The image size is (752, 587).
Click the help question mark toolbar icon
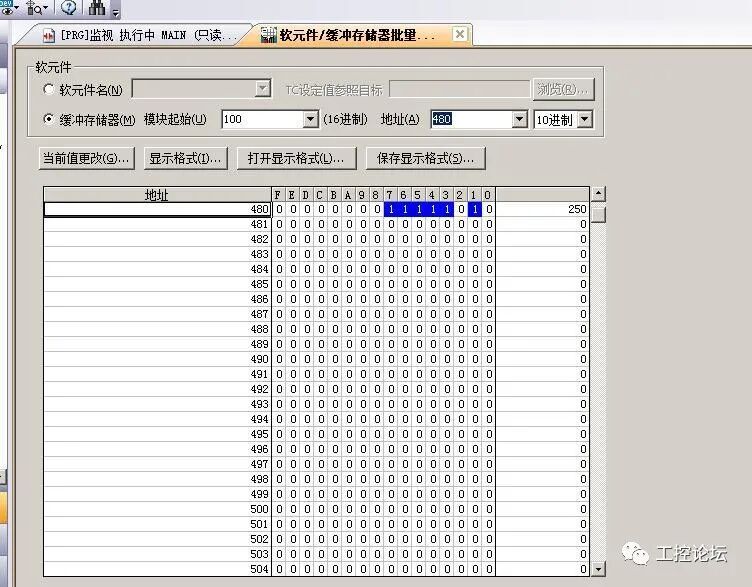point(69,7)
